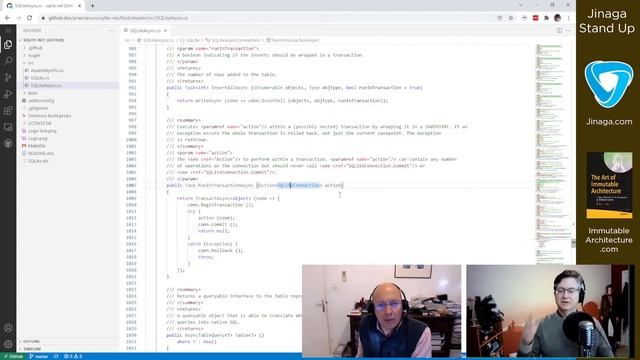
Task: Click the conn.Rollback line 1017
Action: click(220, 251)
